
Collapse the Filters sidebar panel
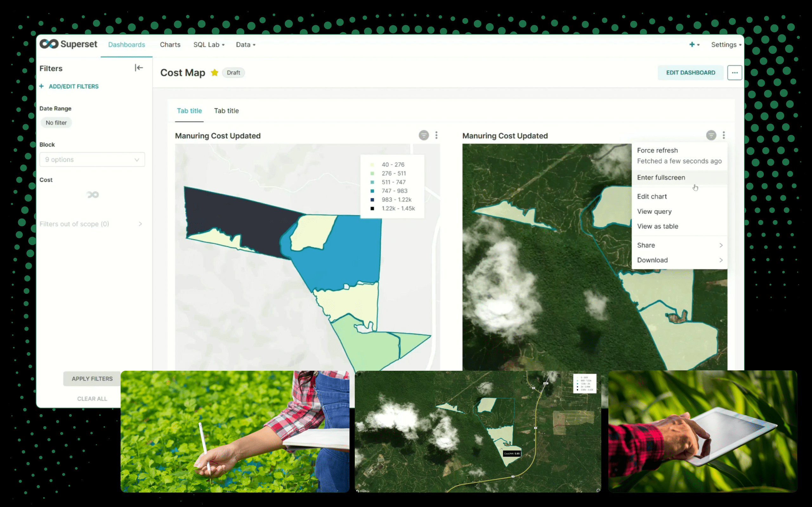pyautogui.click(x=139, y=68)
